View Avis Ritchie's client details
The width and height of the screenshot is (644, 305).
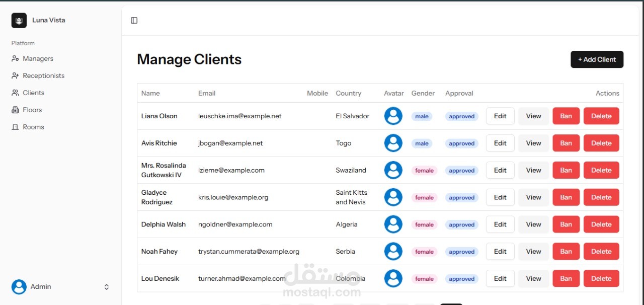533,143
